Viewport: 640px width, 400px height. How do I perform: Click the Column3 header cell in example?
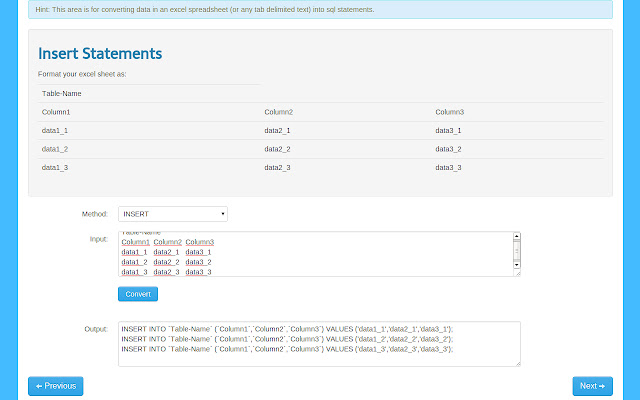[450, 112]
